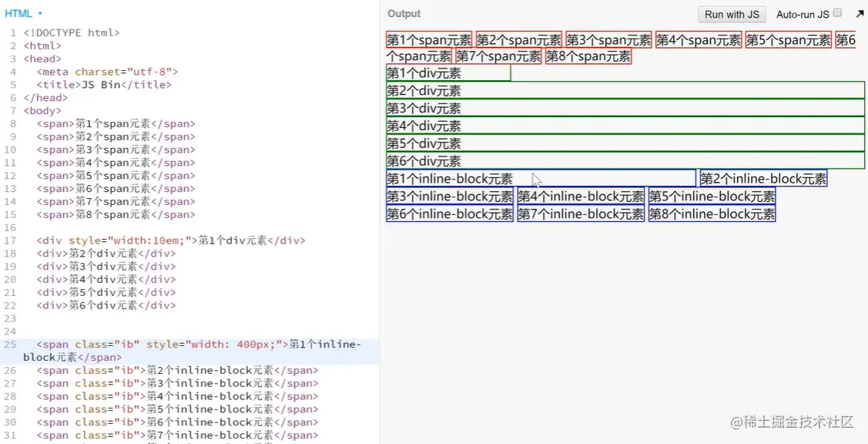Click the <body> tag code line
Screen dimensions: 868x444
[42, 111]
